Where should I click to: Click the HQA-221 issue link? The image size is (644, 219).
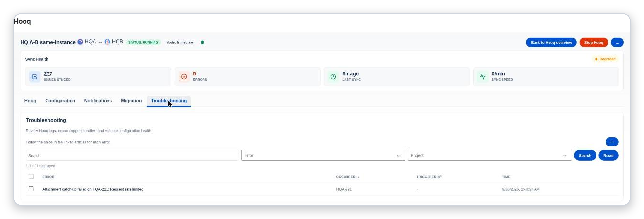344,189
